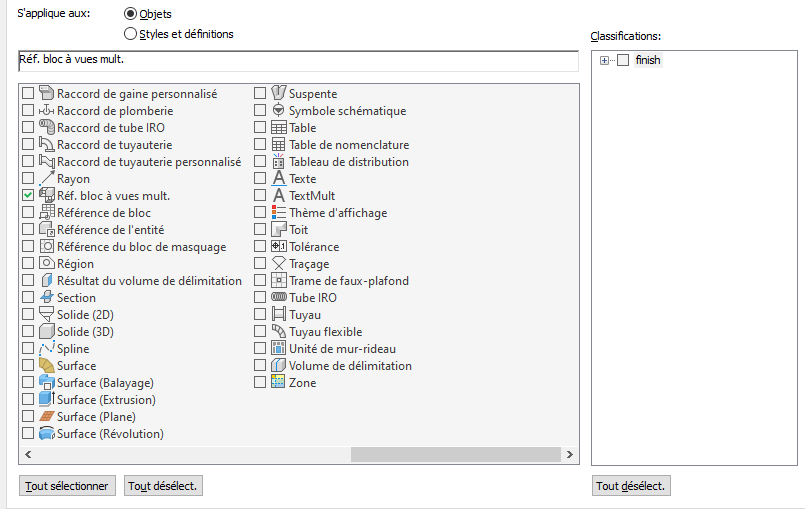Click the Tolérance object icon
Screen dimensions: 805x509
(x=279, y=247)
